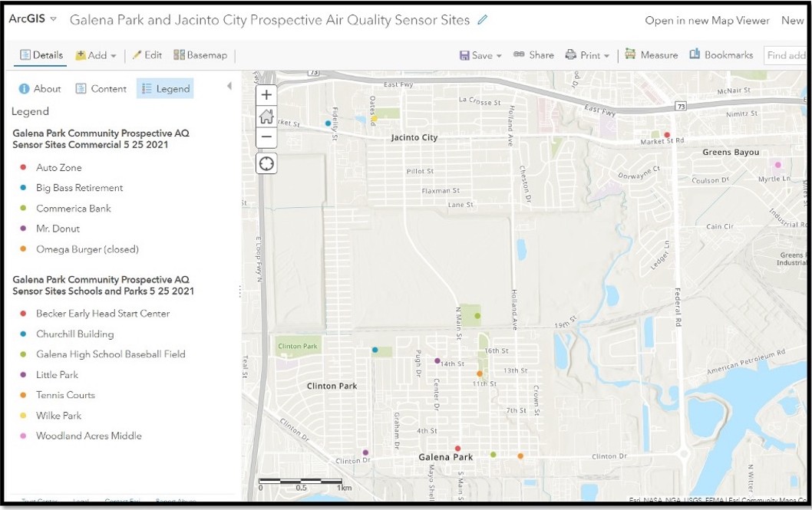Expand the ArcGIS dropdown menu
This screenshot has width=812, height=510.
pos(33,19)
